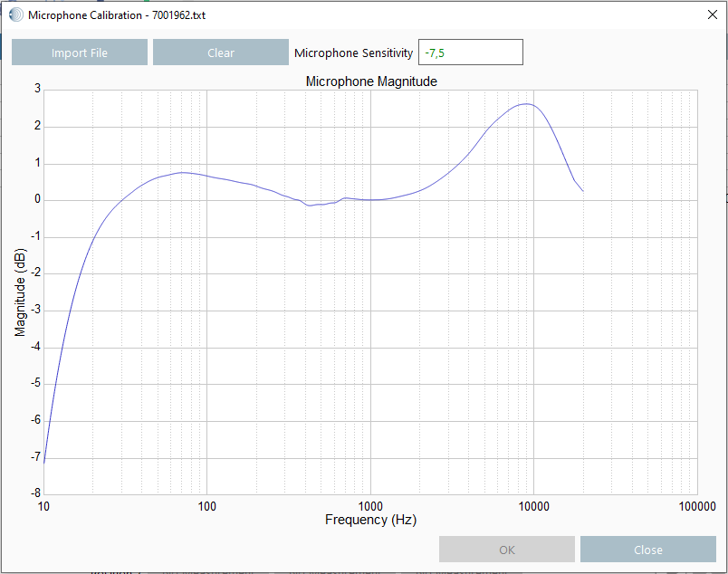Click the Microphone Magnitude chart title
Viewport: 728px width, 574px height.
[x=371, y=81]
